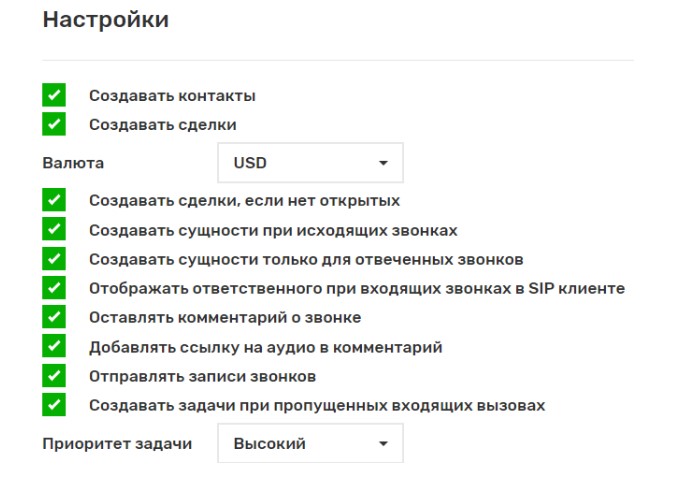Toggle Создавать сделки, если нет открытых checkbox

click(54, 201)
